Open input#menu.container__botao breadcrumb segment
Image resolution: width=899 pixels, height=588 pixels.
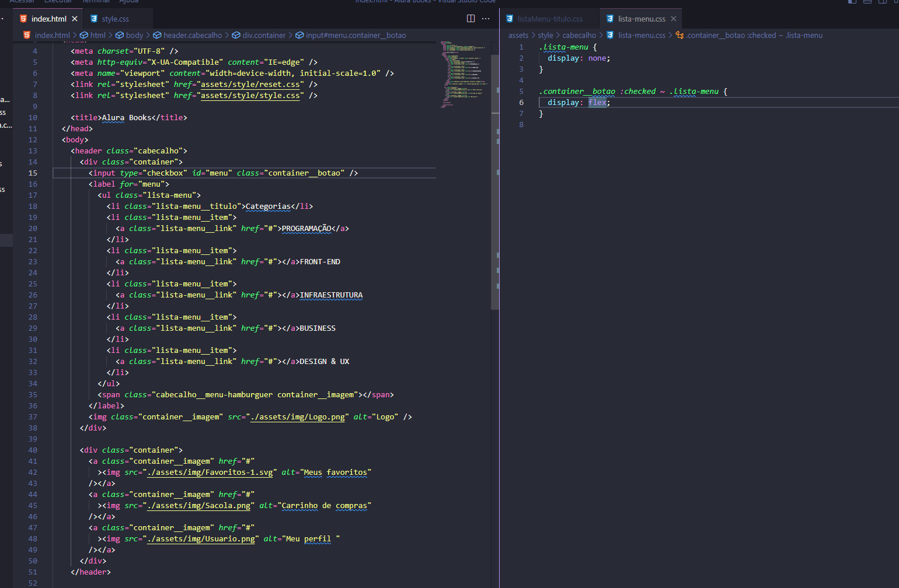(x=356, y=35)
